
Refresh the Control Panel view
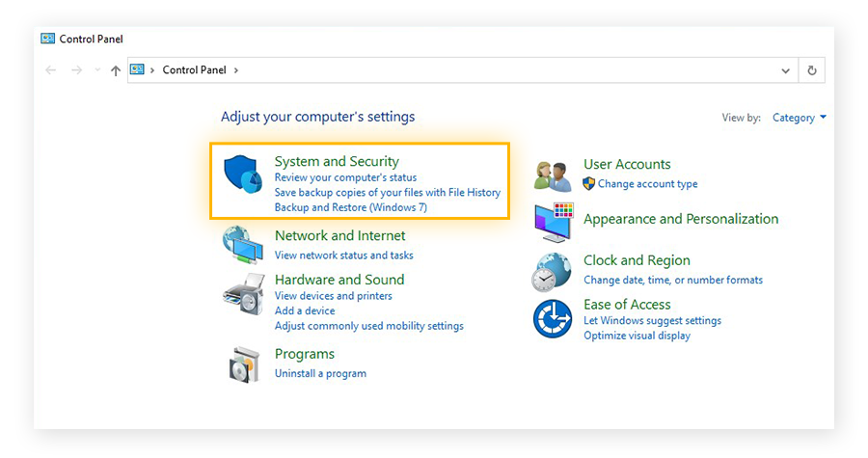coord(812,70)
